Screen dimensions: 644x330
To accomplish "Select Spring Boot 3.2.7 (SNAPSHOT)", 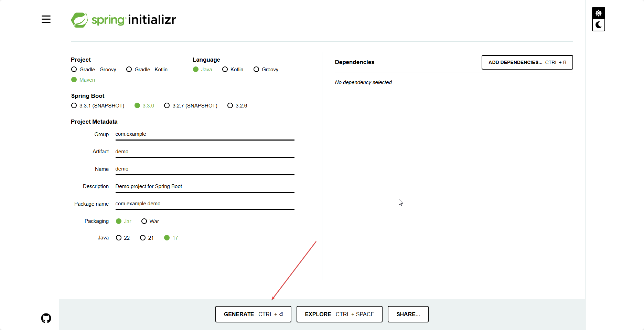I will click(x=191, y=106).
